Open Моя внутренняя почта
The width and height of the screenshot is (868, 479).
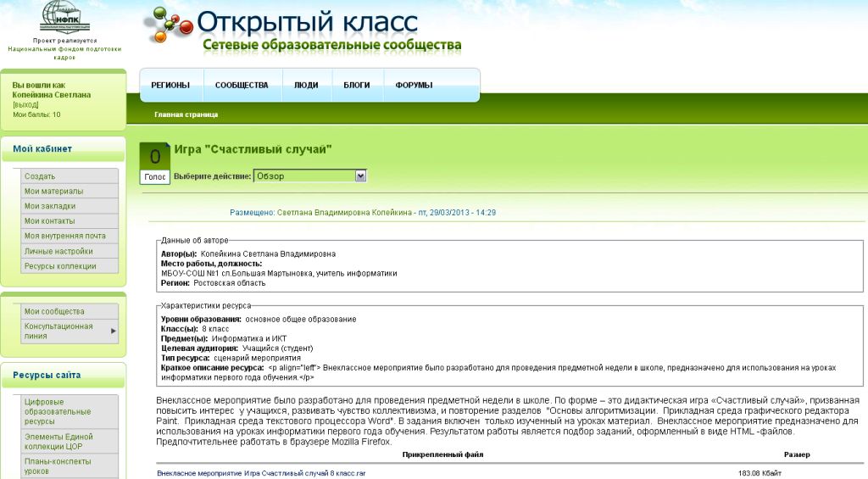coord(64,236)
